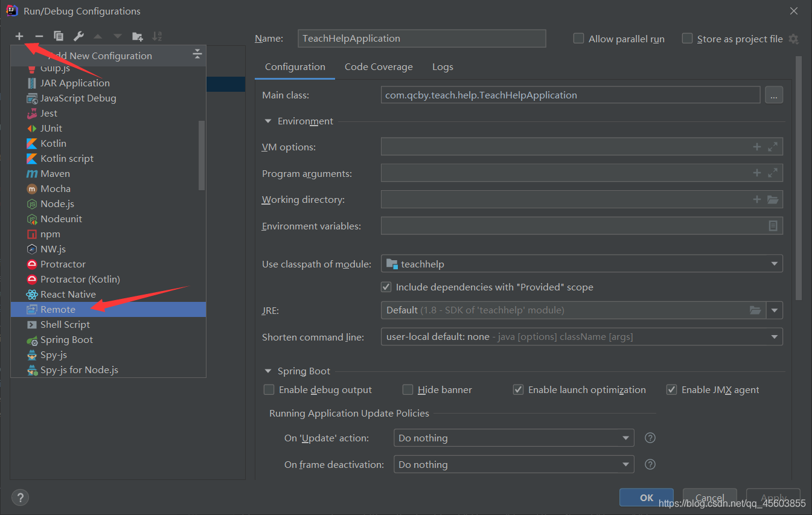The image size is (812, 515).
Task: Click the OK button
Action: click(647, 497)
